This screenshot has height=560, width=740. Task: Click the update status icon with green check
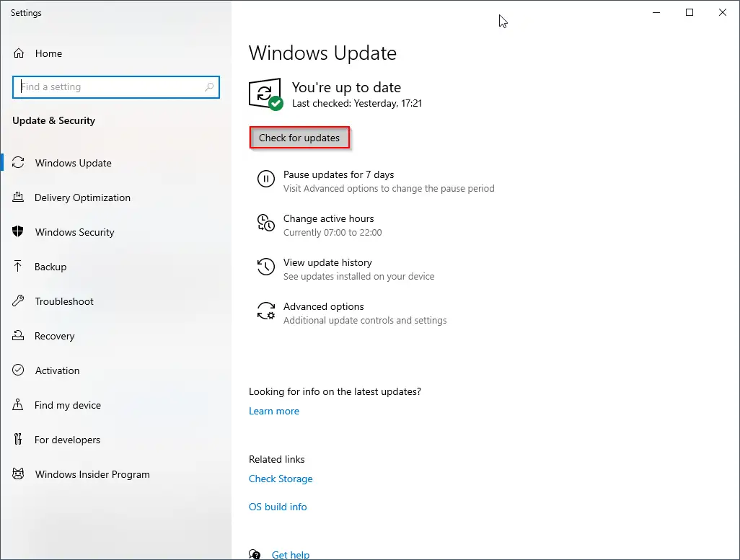(266, 94)
